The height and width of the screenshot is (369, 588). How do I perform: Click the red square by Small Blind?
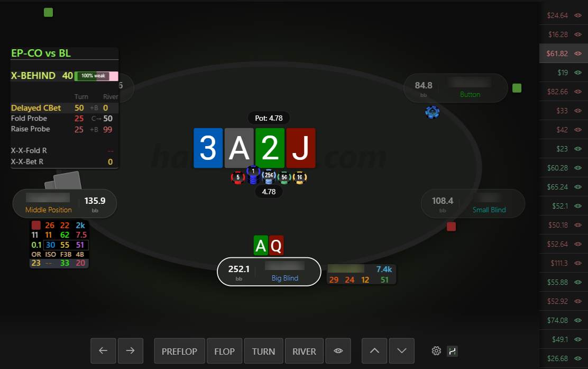point(451,227)
